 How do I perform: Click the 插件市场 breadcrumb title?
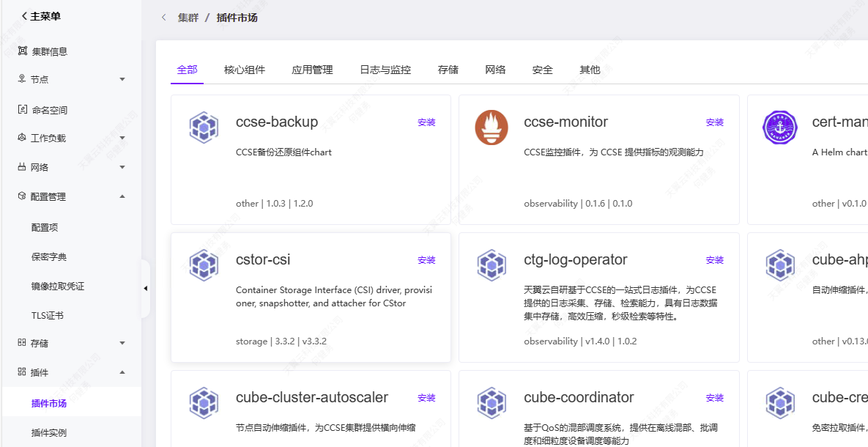pos(237,18)
